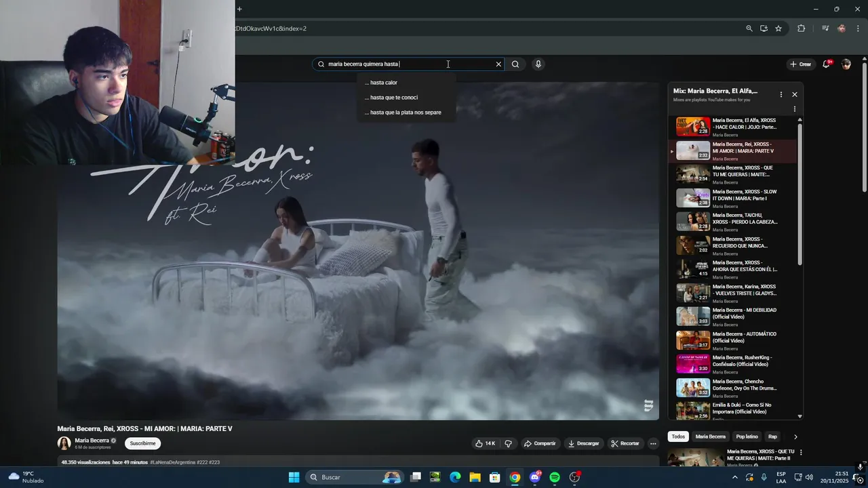Viewport: 868px width, 488px height.
Task: Click the YouTube search magnifier button
Action: tap(515, 64)
